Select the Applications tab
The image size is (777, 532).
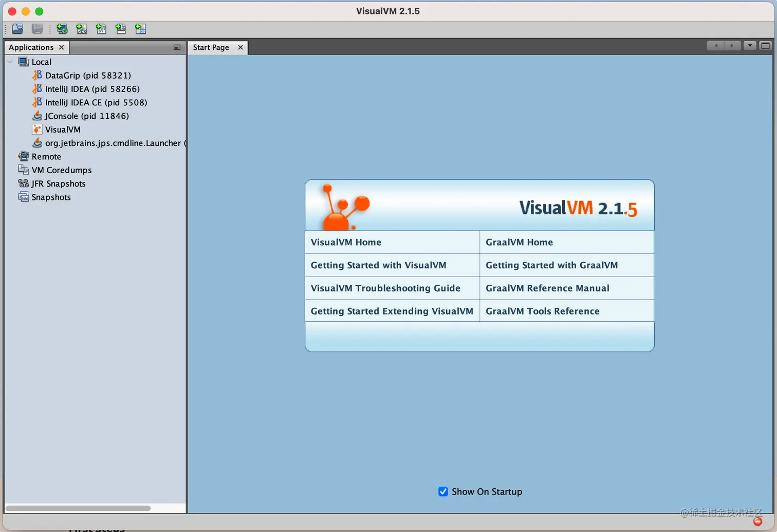tap(31, 47)
